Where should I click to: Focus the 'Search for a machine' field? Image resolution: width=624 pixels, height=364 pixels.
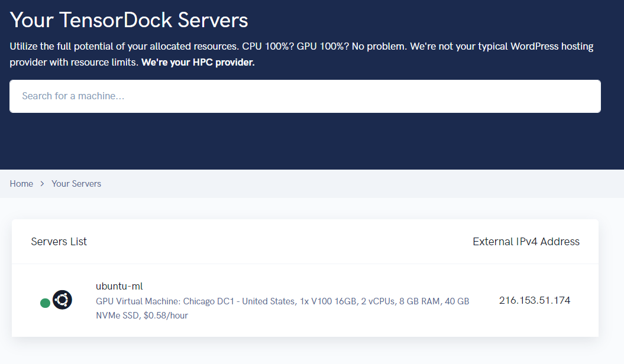(x=305, y=96)
